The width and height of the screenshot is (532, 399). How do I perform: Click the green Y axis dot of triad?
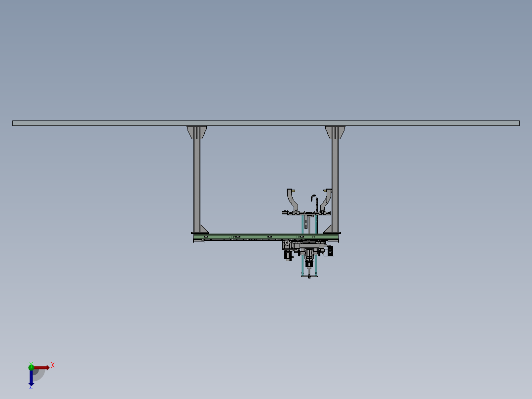click(x=31, y=367)
